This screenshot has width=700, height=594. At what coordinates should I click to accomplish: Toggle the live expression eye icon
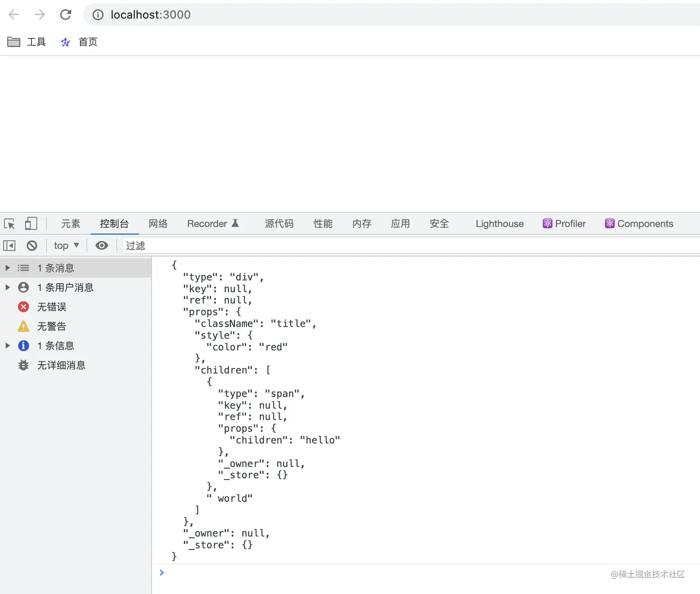[x=102, y=246]
